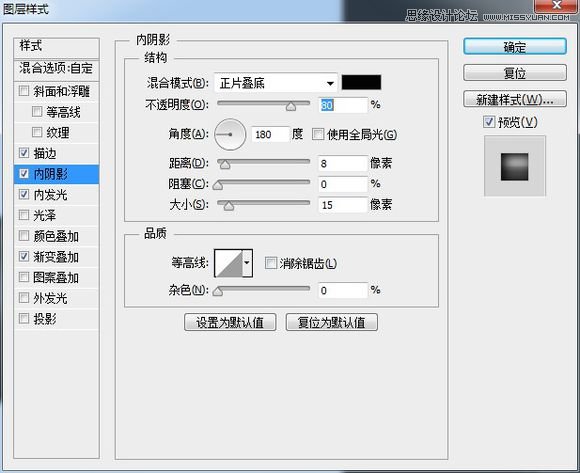Click the 距离 input field showing 8
Viewport: 580px width, 473px height.
(343, 163)
